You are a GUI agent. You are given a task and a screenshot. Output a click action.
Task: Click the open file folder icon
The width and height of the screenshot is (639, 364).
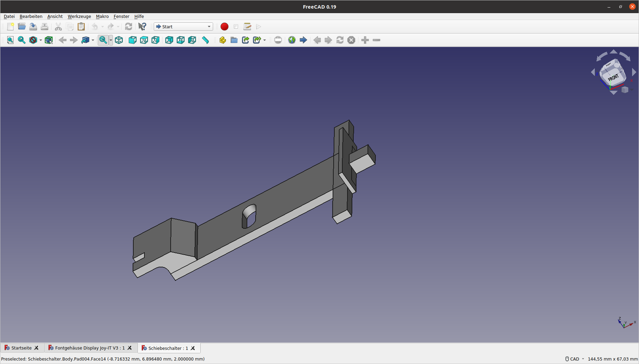pos(22,27)
